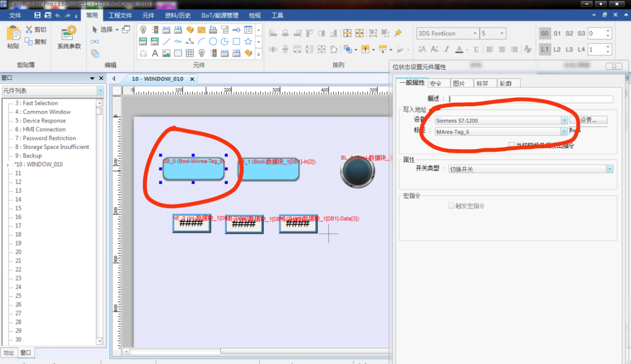This screenshot has height=364, width=631.
Task: Pick the text 'A' object tool
Action: coord(155,53)
